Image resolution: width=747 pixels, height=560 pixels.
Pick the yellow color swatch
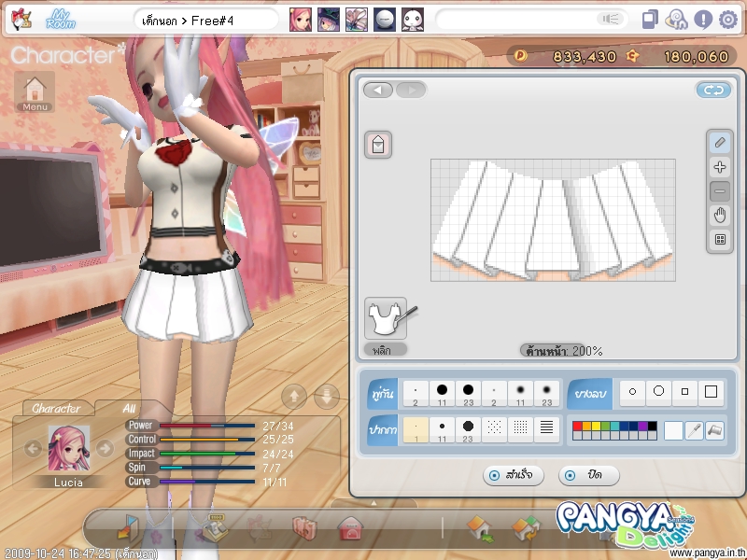tap(596, 427)
